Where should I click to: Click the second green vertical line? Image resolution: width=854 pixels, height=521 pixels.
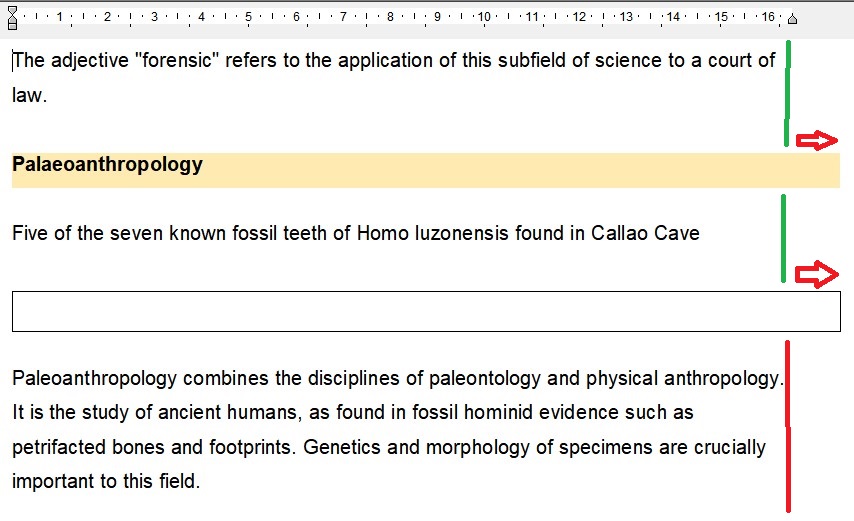pos(783,238)
